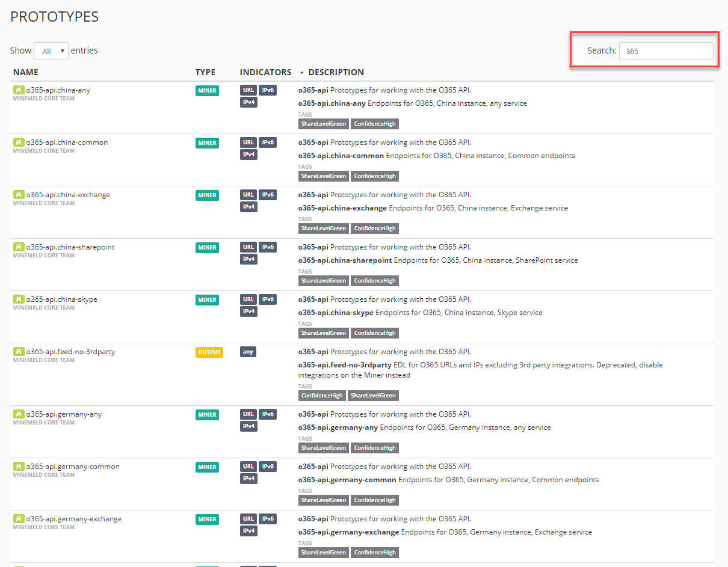
Task: Click URL indicator in china-skype row
Action: coord(248,299)
